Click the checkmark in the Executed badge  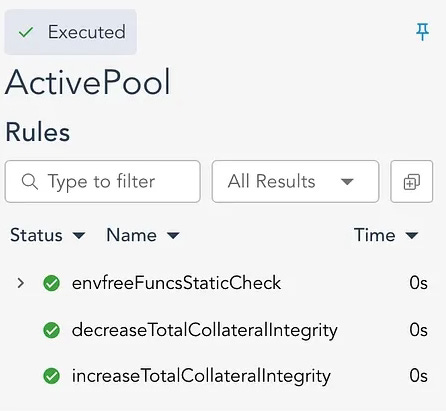click(26, 32)
